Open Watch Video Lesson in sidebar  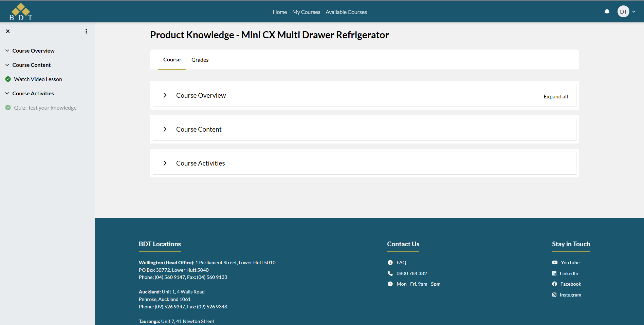38,79
